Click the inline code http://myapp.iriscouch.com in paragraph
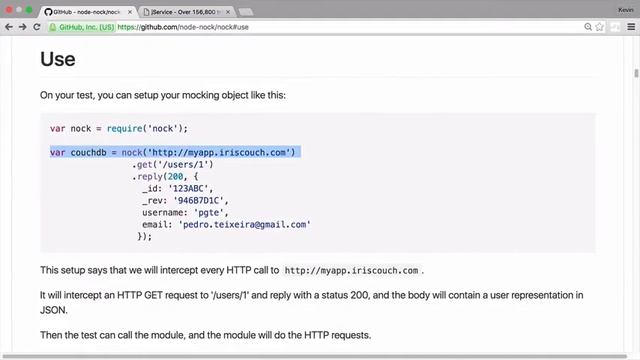 [351, 271]
